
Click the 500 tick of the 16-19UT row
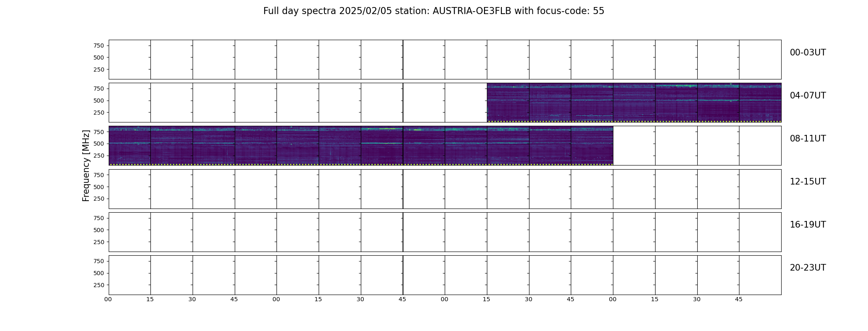(99, 230)
